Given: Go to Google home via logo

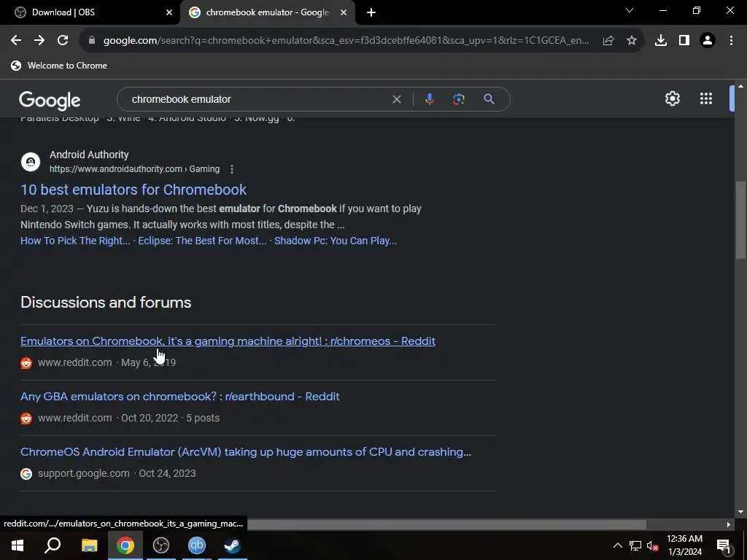Looking at the screenshot, I should click(50, 100).
